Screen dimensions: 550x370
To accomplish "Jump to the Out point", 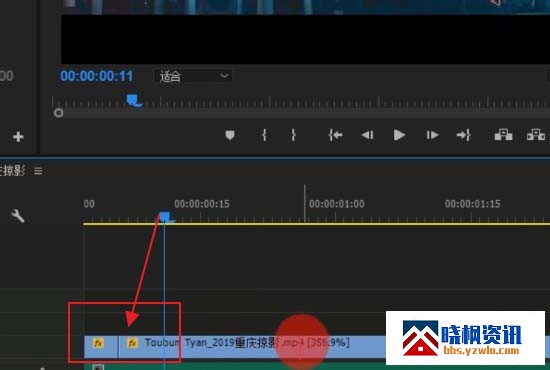I will point(463,135).
